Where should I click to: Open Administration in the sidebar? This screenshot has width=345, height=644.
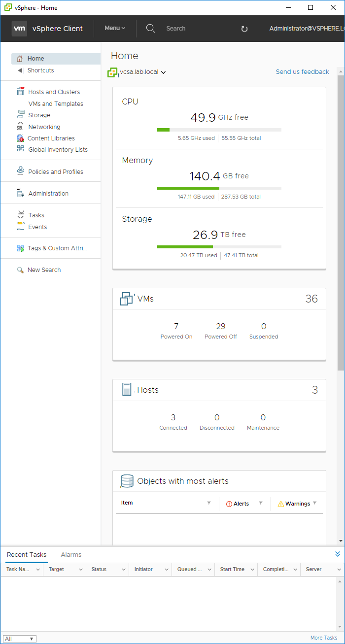pos(48,194)
